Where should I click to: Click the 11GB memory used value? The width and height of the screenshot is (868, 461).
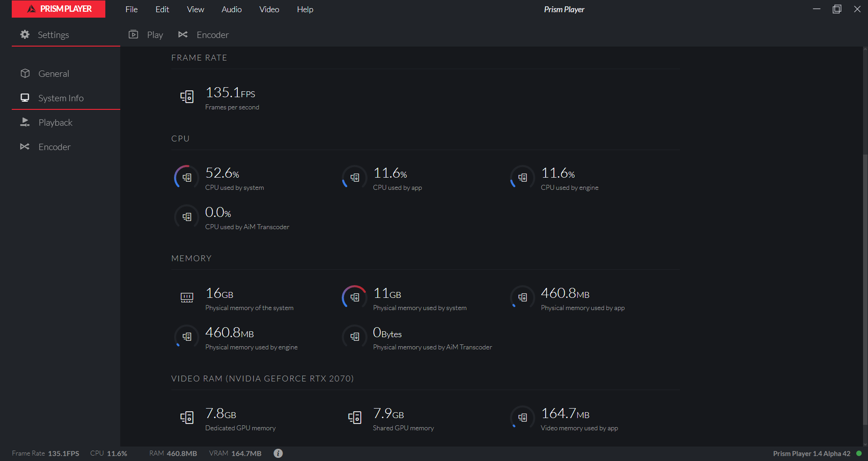[x=387, y=293]
